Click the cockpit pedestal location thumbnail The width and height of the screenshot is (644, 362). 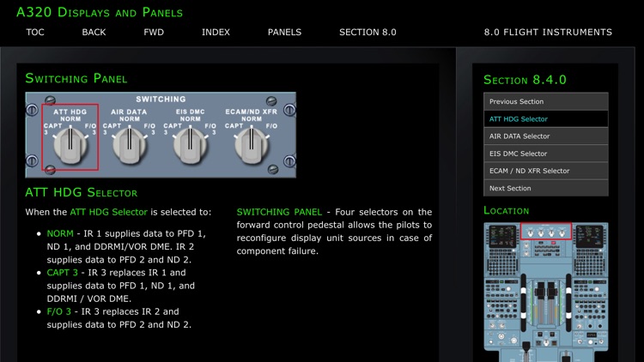(546, 292)
